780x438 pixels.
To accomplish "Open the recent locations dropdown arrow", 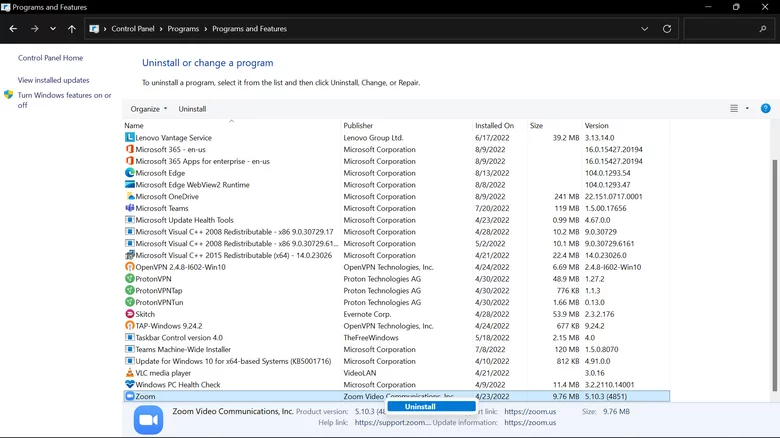I will tap(53, 29).
